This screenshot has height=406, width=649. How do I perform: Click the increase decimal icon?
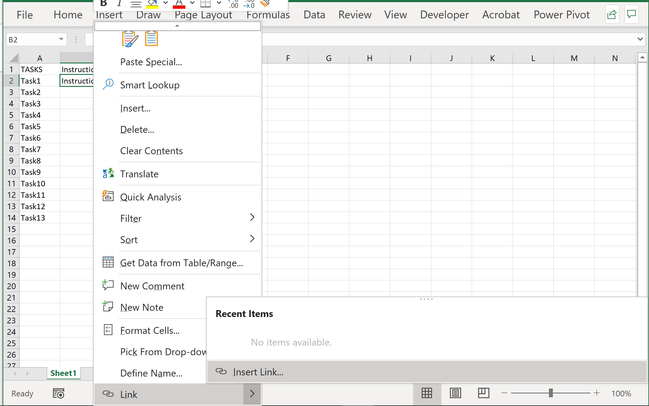pyautogui.click(x=233, y=4)
